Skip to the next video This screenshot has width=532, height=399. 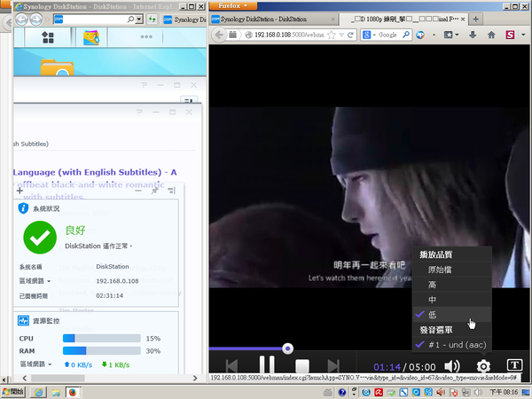point(334,365)
